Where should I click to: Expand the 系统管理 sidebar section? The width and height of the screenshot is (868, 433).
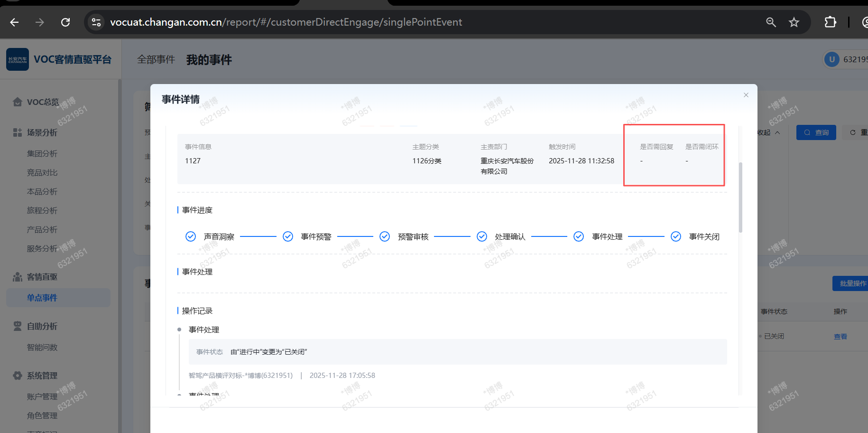tap(42, 376)
